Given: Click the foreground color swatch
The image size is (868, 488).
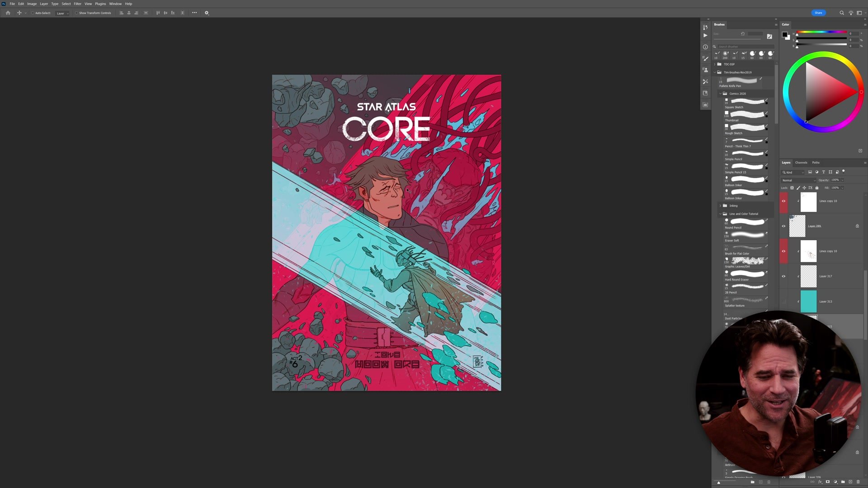Looking at the screenshot, I should pyautogui.click(x=785, y=34).
